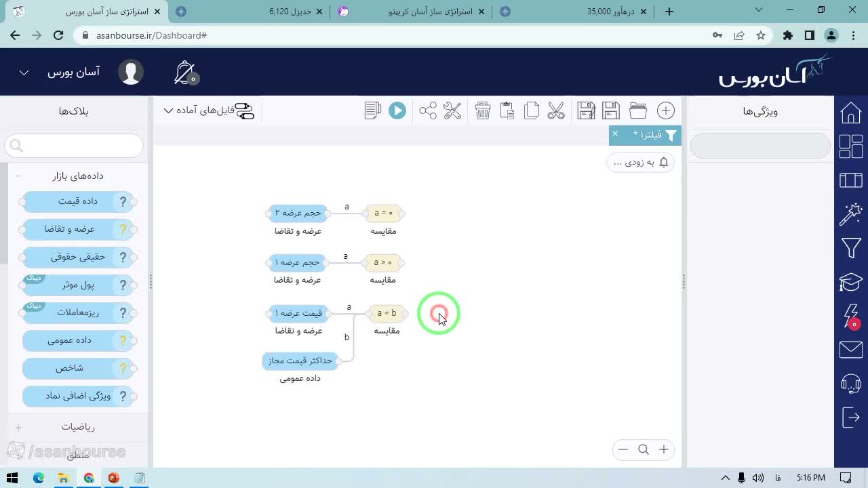Click the user profile avatar

(x=131, y=73)
